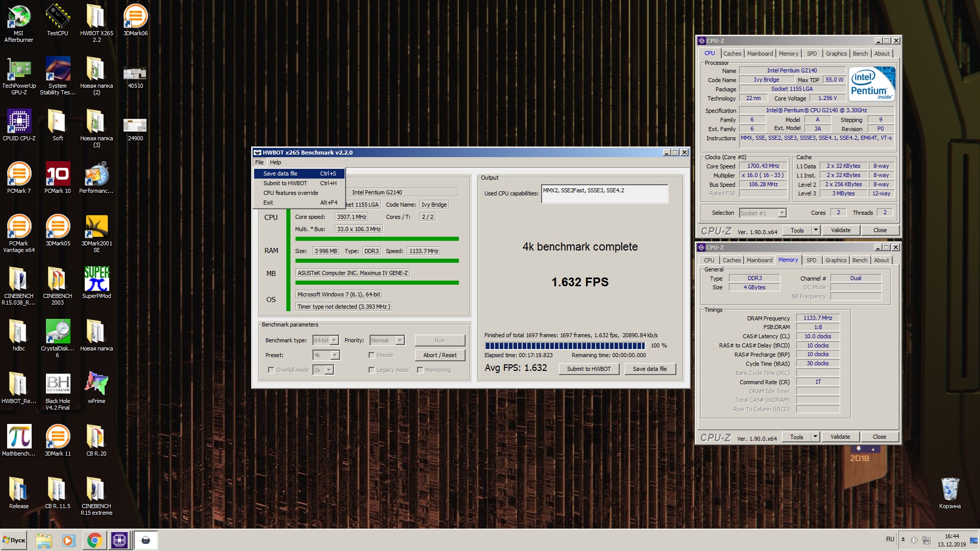Click the volume tray icon
Image resolution: width=980 pixels, height=551 pixels.
tap(914, 540)
